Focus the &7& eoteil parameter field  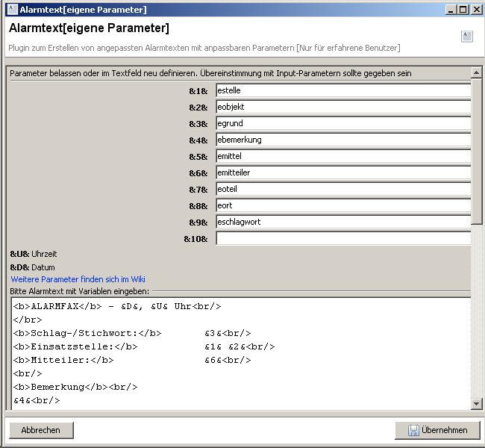(342, 189)
